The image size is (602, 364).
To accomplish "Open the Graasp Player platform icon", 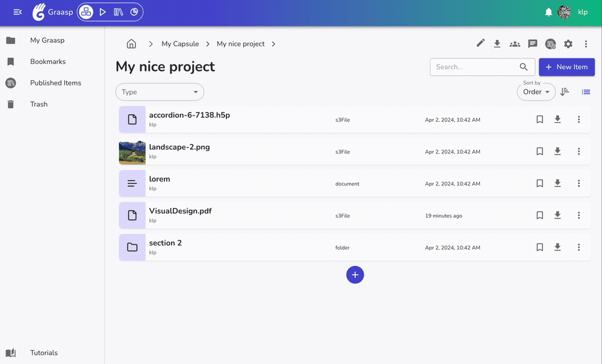I will (103, 12).
